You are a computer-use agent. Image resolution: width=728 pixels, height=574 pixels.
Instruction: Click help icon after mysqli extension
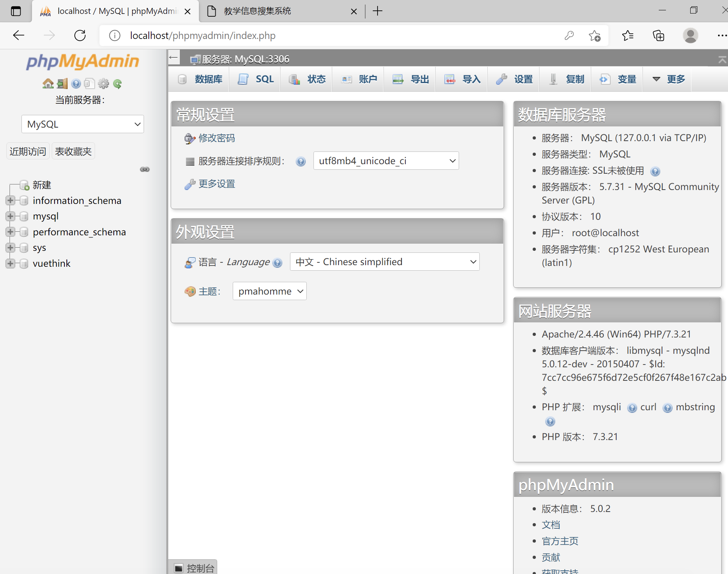(x=632, y=408)
